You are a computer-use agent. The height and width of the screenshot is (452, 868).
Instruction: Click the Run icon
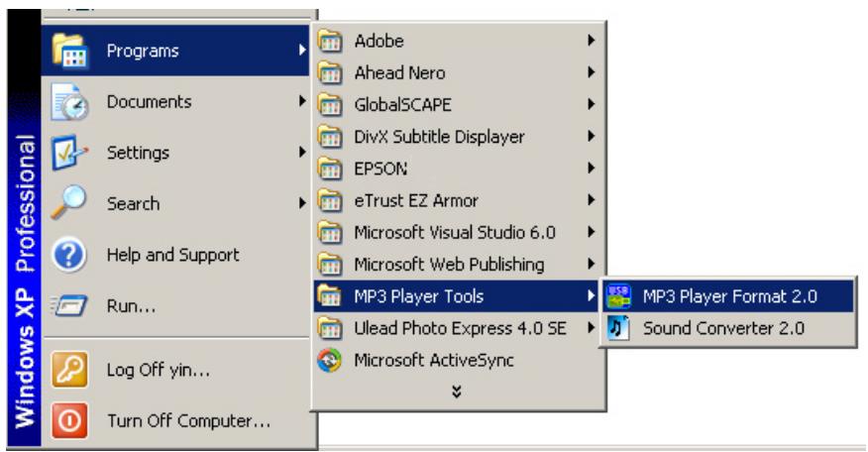pyautogui.click(x=69, y=305)
